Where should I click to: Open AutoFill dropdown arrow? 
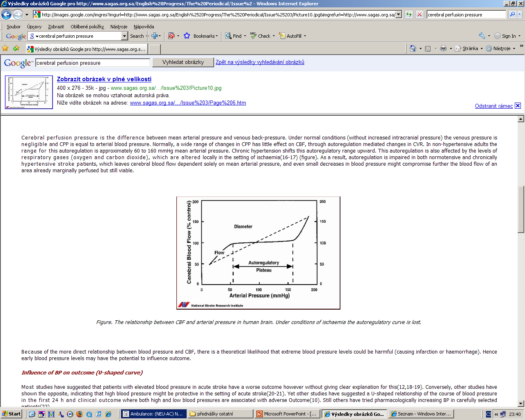(x=305, y=36)
